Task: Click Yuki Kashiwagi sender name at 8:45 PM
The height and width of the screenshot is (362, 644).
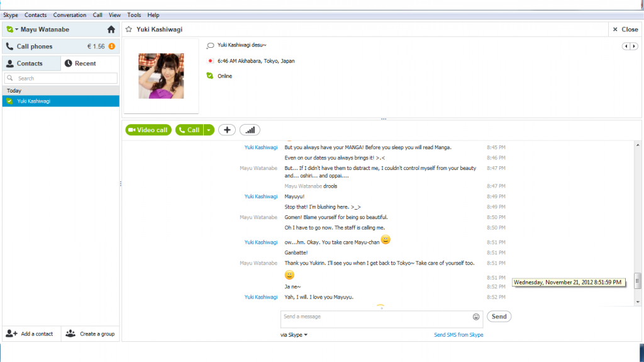Action: point(261,147)
